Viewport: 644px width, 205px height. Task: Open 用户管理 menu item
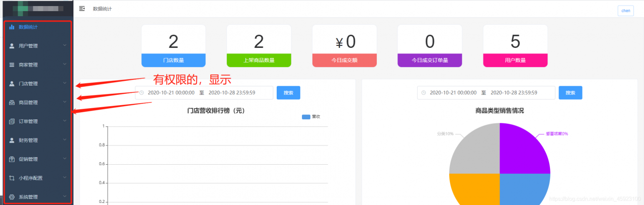point(38,46)
